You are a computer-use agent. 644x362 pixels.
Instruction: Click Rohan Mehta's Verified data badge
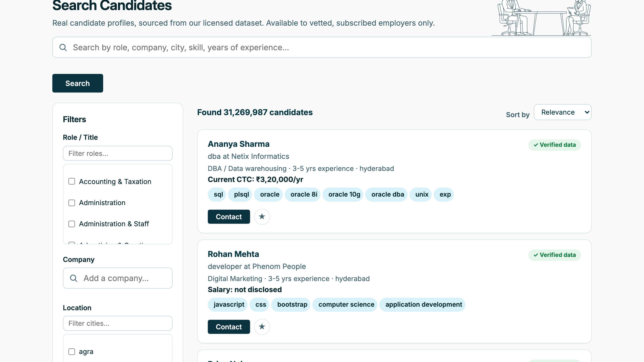pyautogui.click(x=554, y=255)
